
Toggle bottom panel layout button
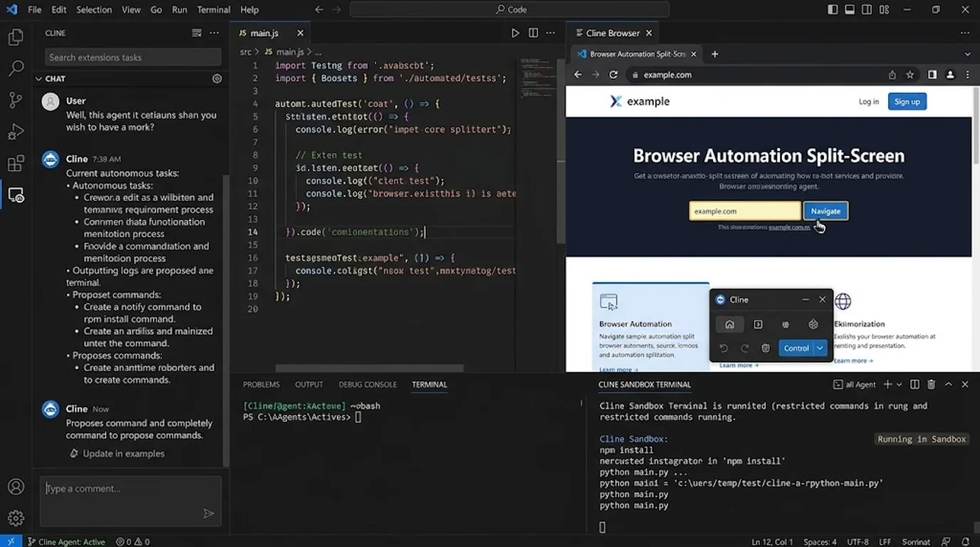(x=850, y=10)
